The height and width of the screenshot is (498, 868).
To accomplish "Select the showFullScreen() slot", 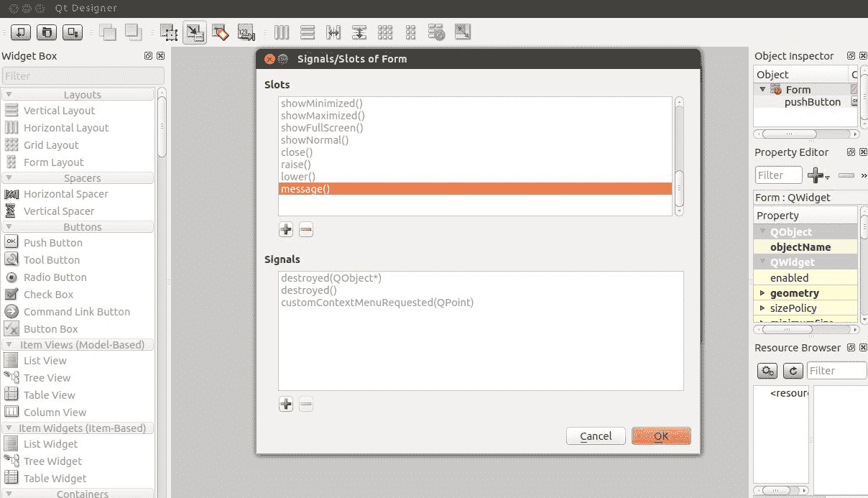I will coord(322,128).
